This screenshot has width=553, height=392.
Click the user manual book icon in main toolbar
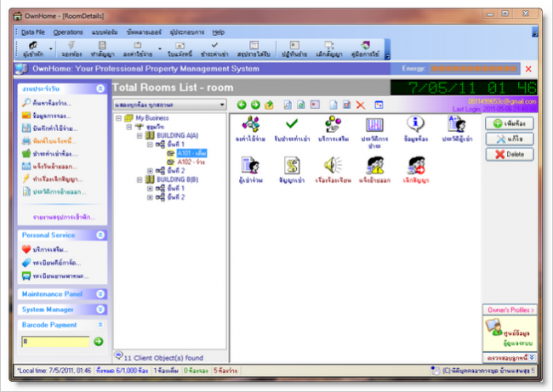tap(365, 49)
